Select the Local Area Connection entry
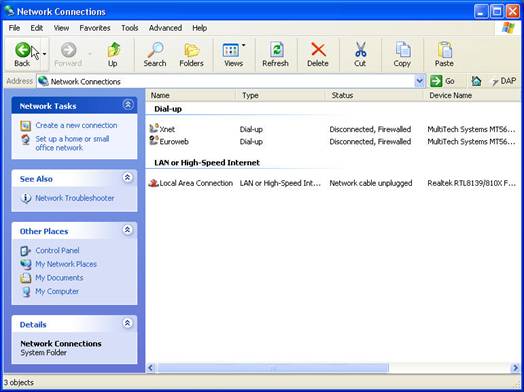 [x=196, y=183]
